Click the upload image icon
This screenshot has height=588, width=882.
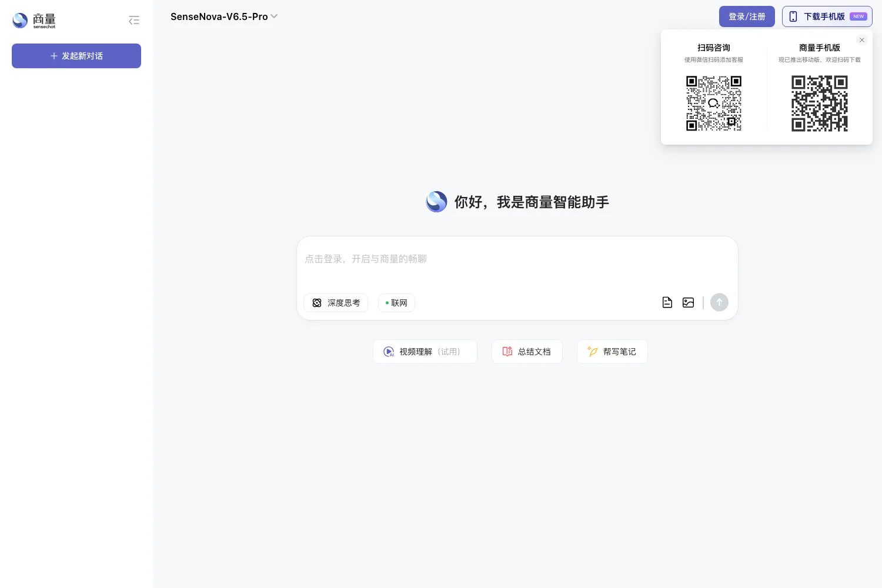(x=689, y=302)
